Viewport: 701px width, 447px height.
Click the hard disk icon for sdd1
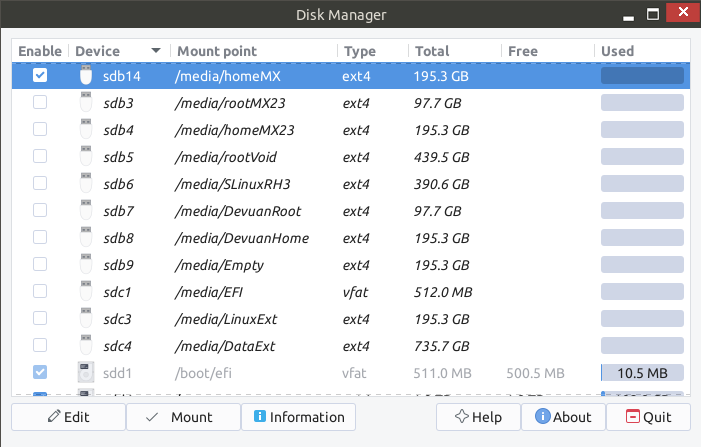pyautogui.click(x=86, y=373)
